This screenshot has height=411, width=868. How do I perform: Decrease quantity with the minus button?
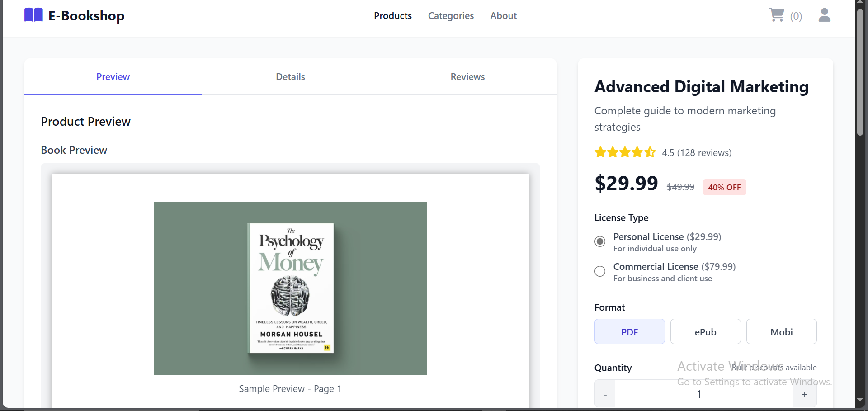[605, 395]
